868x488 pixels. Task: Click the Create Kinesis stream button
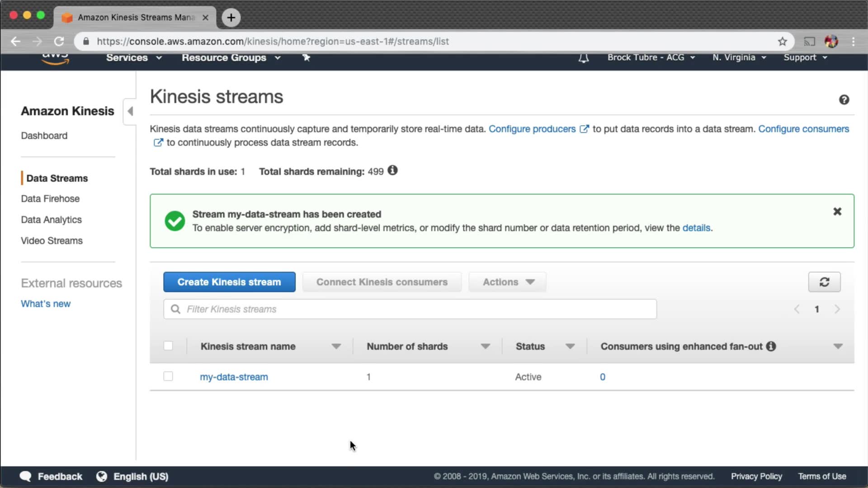click(x=229, y=282)
